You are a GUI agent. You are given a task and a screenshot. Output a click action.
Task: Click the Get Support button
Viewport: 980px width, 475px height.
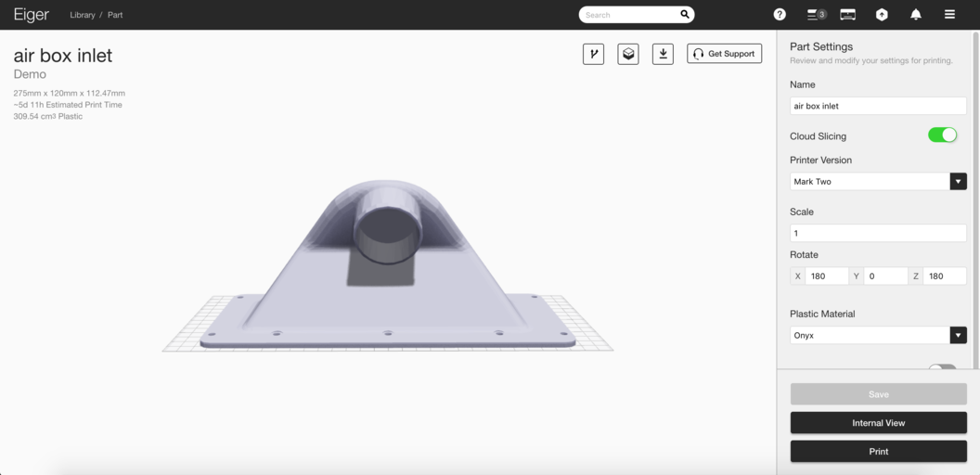(724, 54)
